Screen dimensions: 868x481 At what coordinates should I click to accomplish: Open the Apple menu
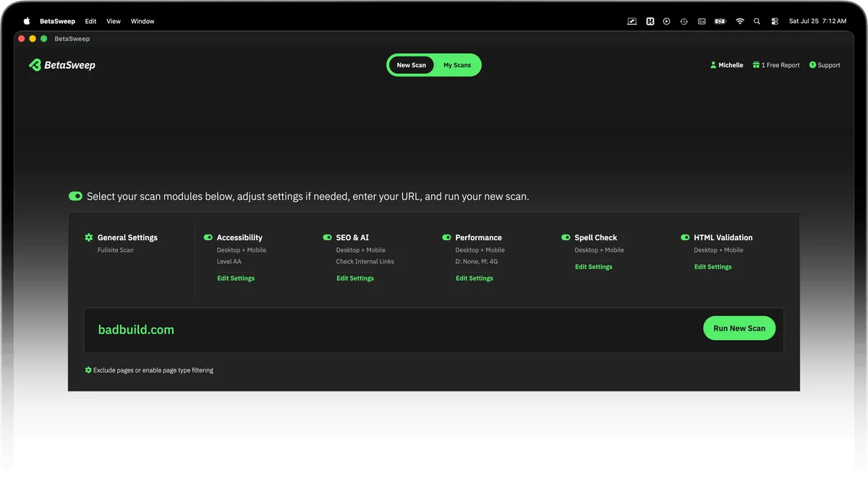(x=27, y=21)
